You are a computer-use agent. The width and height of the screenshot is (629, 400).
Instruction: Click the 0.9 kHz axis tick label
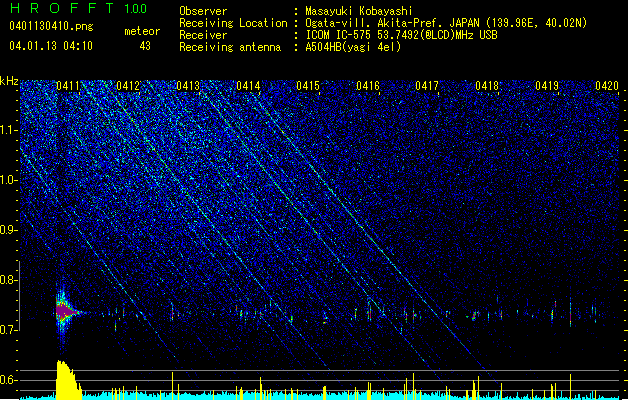pos(9,230)
